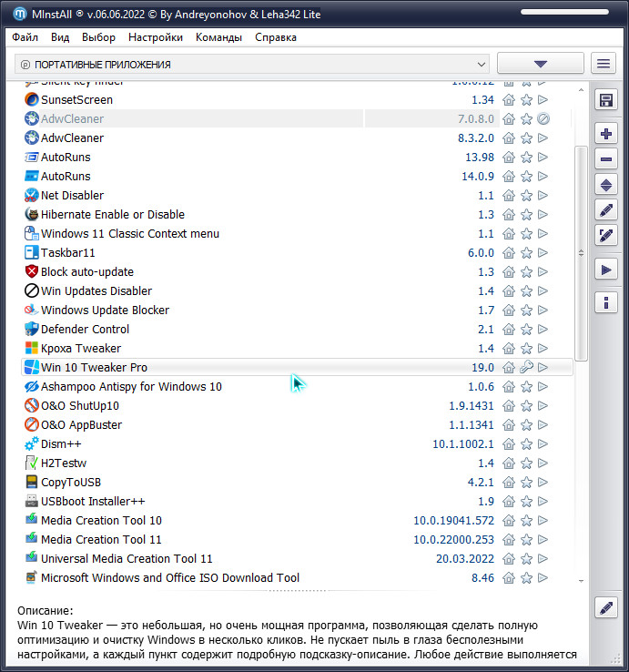Open the homepage icon for Dism++

click(x=510, y=444)
